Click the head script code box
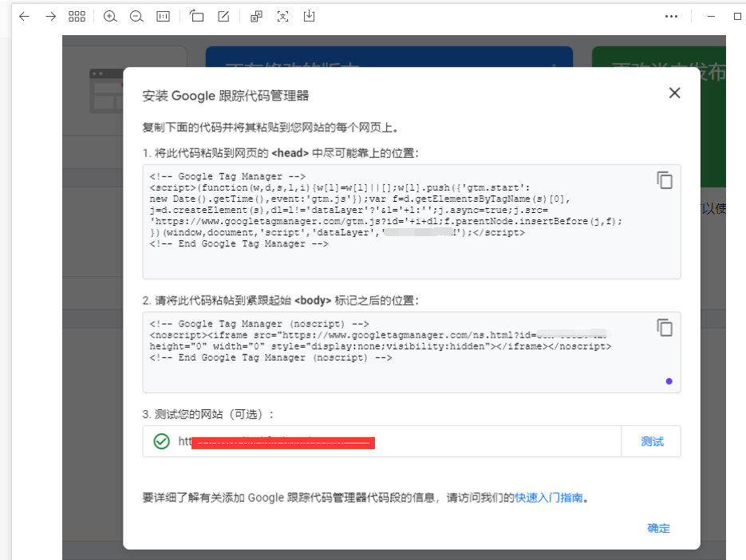Screen dimensions: 746x560 [x=412, y=222]
